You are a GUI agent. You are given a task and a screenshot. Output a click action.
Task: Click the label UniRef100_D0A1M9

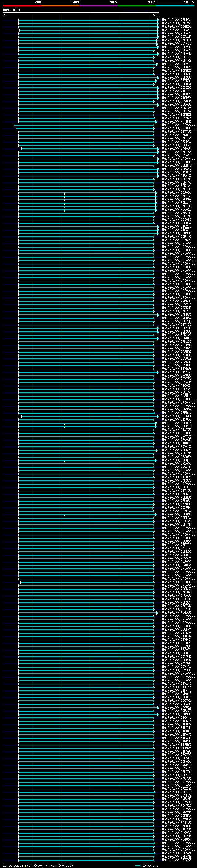176,328
